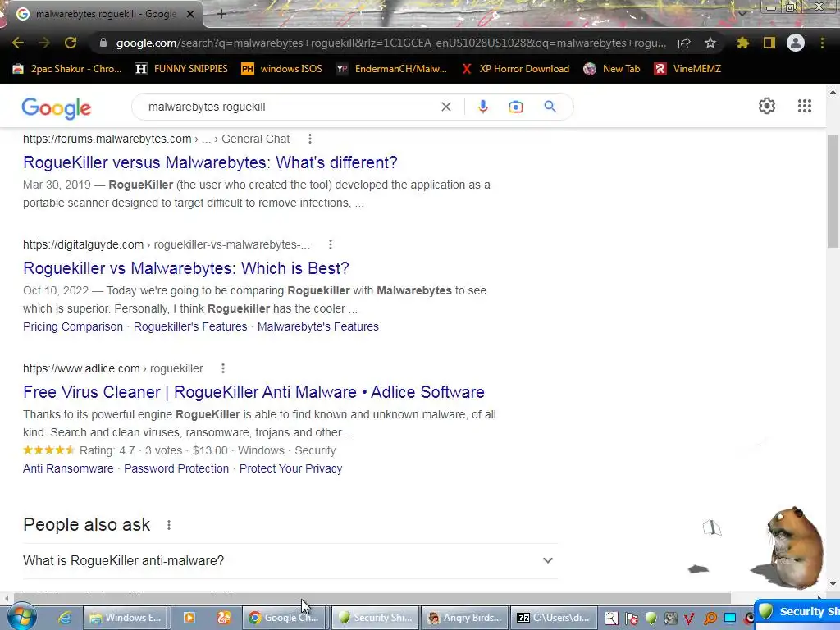The width and height of the screenshot is (840, 630).
Task: Reload the current Google search page
Action: 71,43
